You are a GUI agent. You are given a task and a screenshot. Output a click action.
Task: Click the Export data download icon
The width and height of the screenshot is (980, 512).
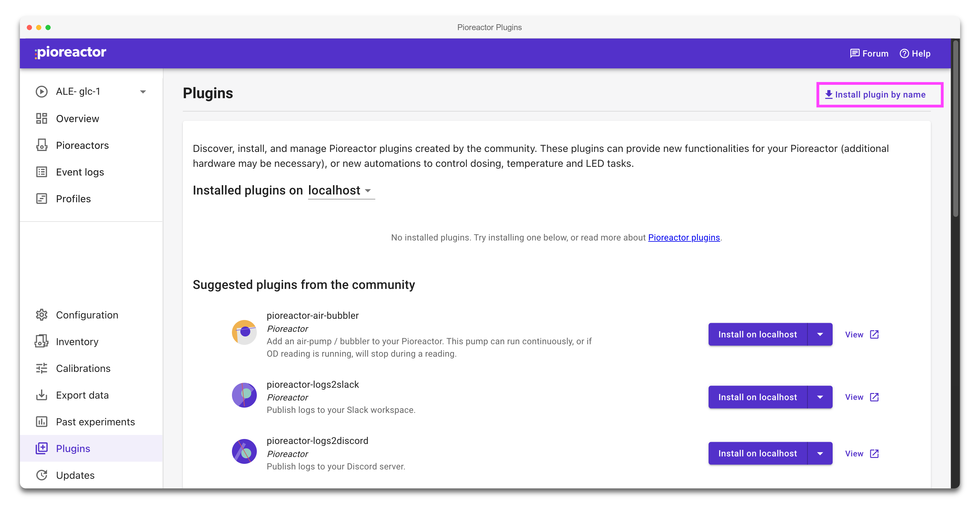coord(41,395)
